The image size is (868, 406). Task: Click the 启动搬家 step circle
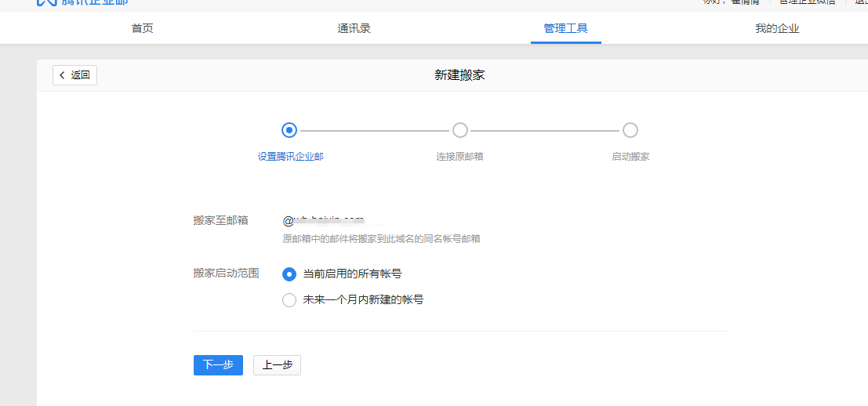tap(630, 130)
